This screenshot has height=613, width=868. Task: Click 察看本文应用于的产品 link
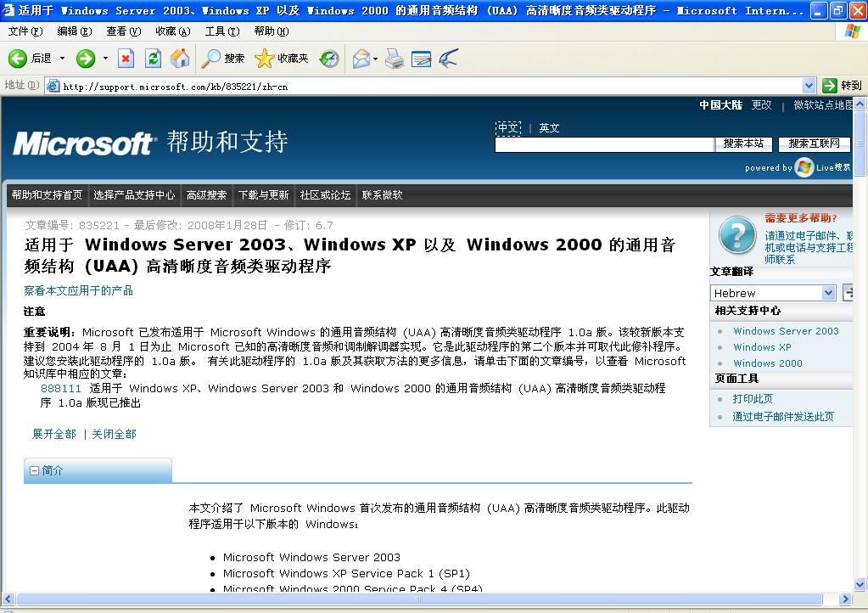click(x=78, y=290)
